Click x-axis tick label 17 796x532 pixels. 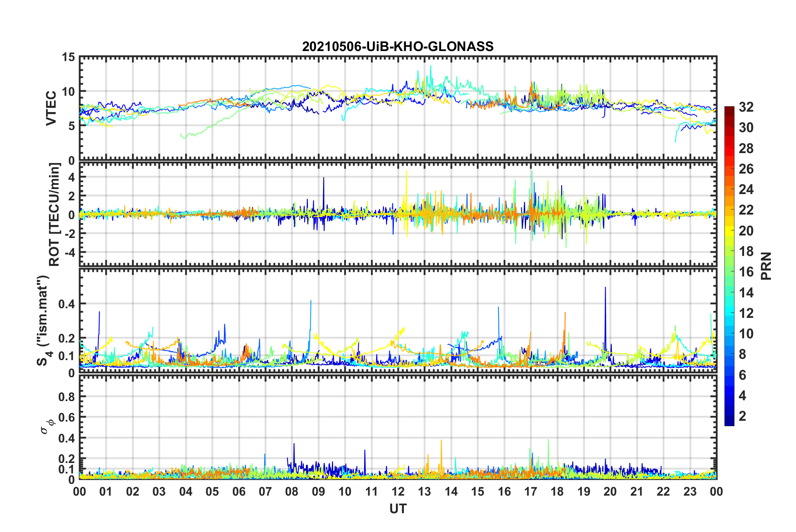pos(531,491)
